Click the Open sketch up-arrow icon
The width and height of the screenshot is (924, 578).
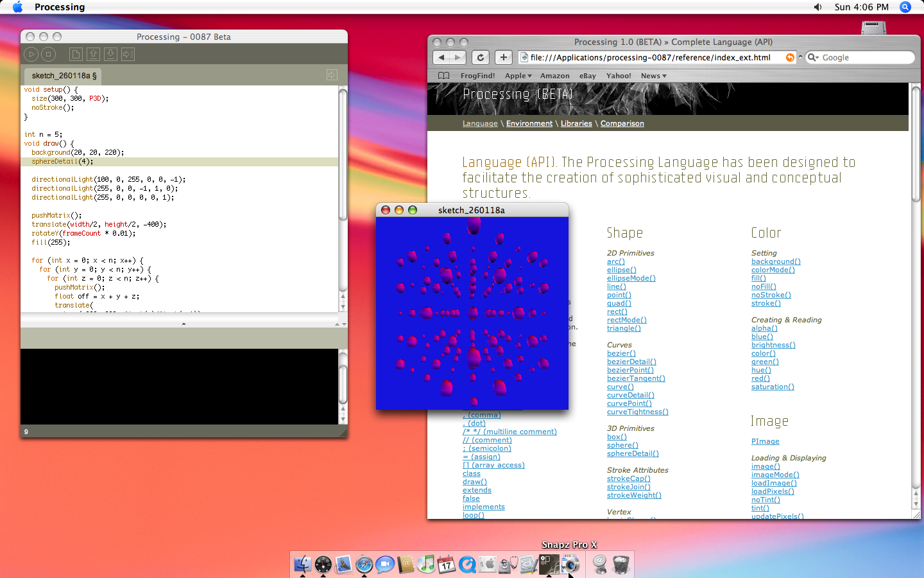click(93, 55)
